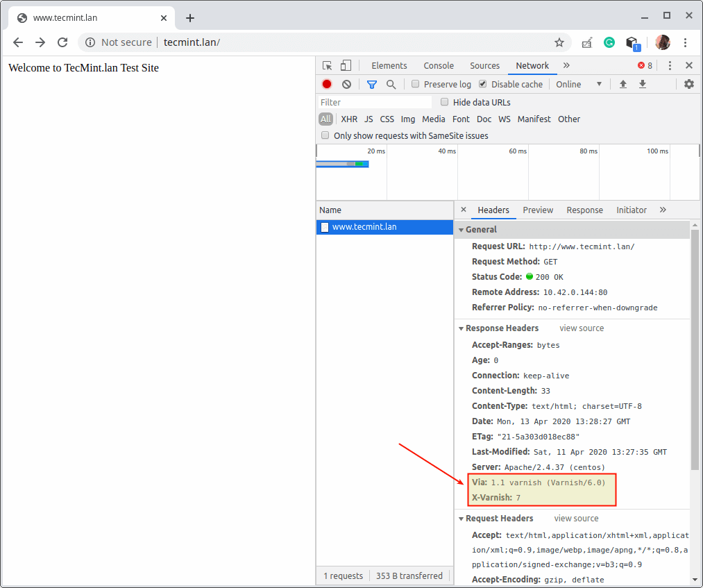Click the network Filter text field

[375, 102]
